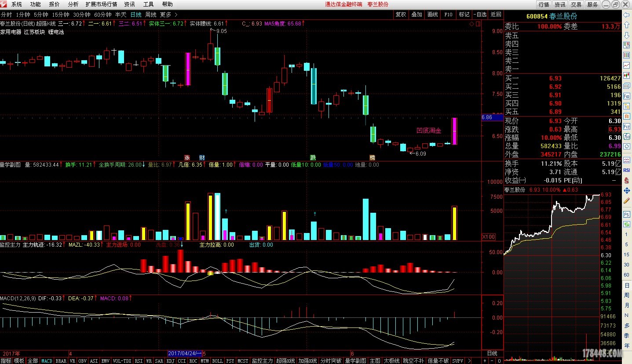Click the - zoom button at bottom

coord(492,360)
